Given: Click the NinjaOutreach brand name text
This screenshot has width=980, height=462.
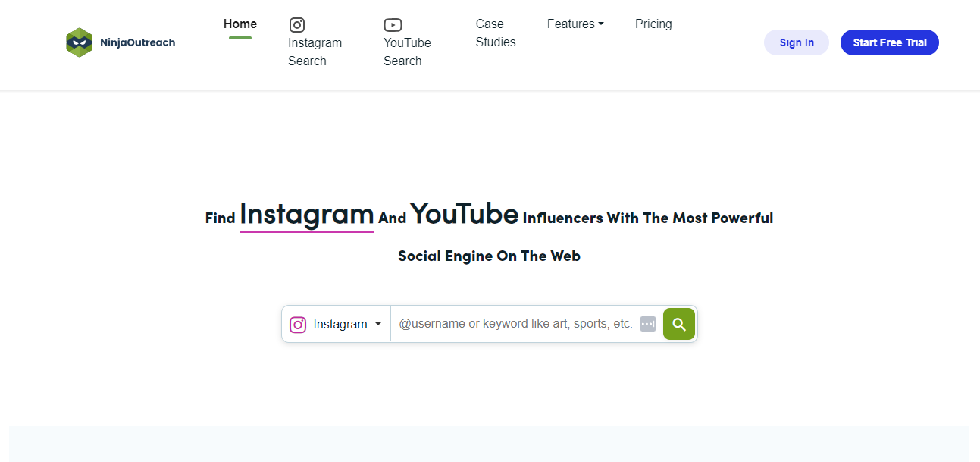Looking at the screenshot, I should point(137,42).
